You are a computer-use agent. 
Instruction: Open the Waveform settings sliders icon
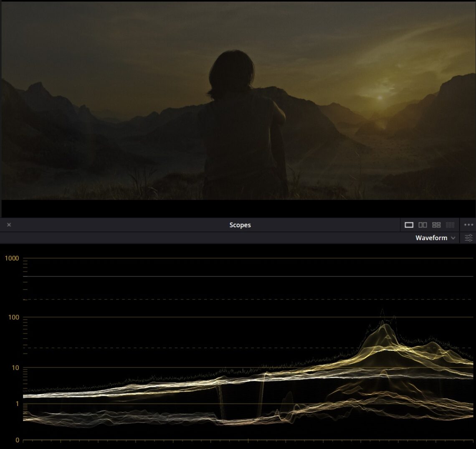tap(468, 238)
